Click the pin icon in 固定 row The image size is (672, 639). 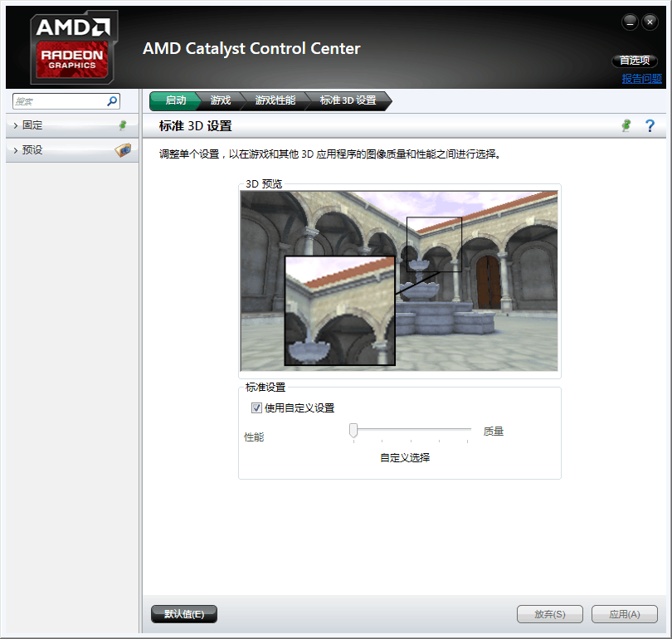click(x=123, y=125)
